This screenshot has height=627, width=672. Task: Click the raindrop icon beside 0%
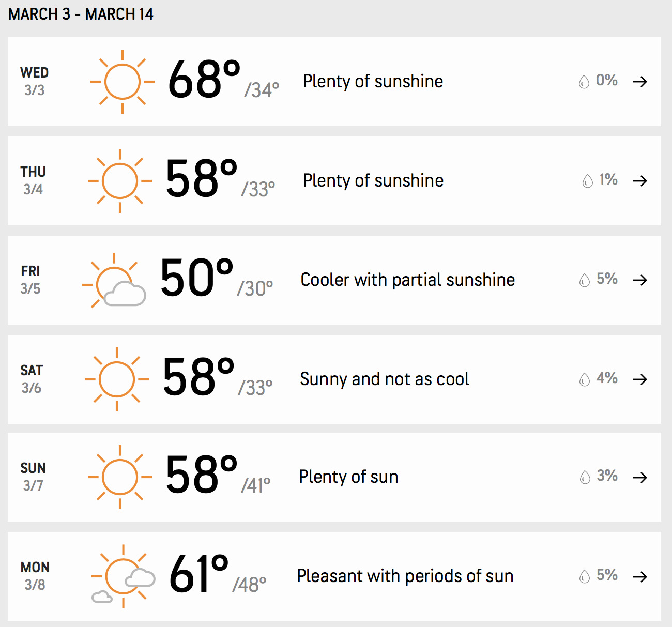tap(584, 82)
